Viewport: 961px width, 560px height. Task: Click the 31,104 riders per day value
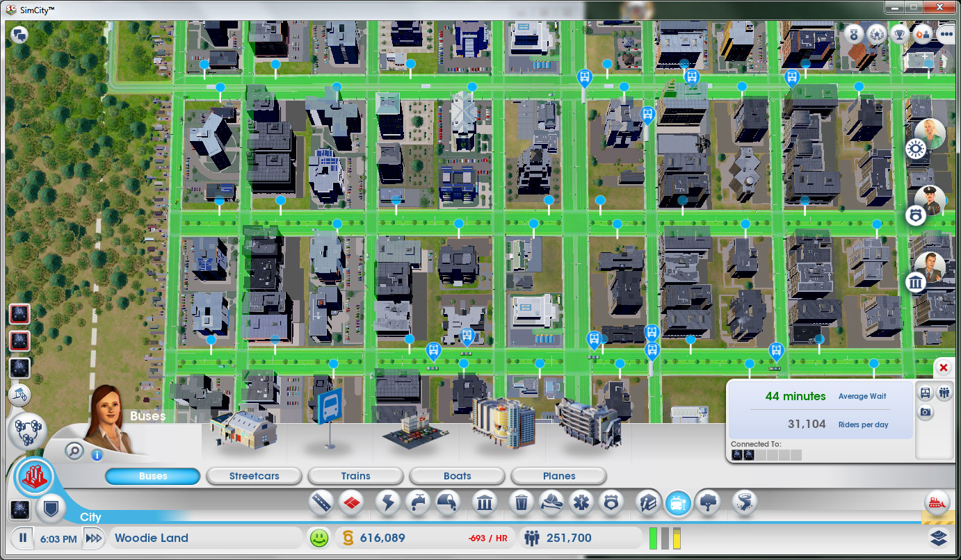(807, 424)
